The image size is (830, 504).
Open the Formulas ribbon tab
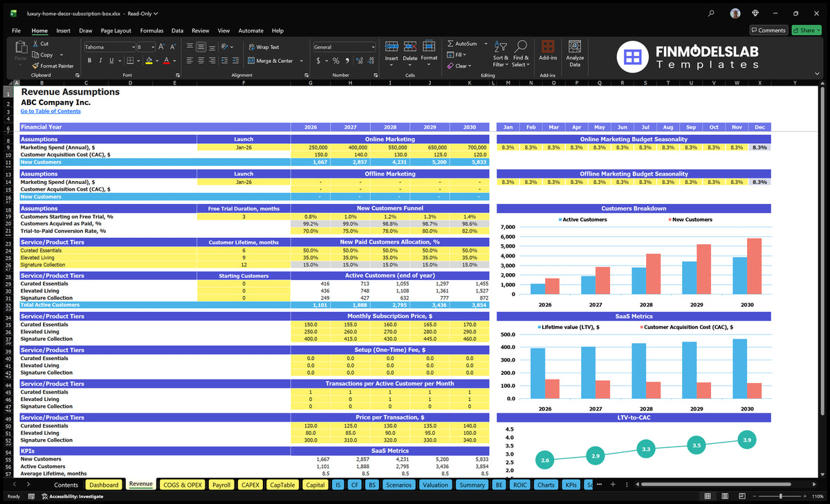coord(151,30)
